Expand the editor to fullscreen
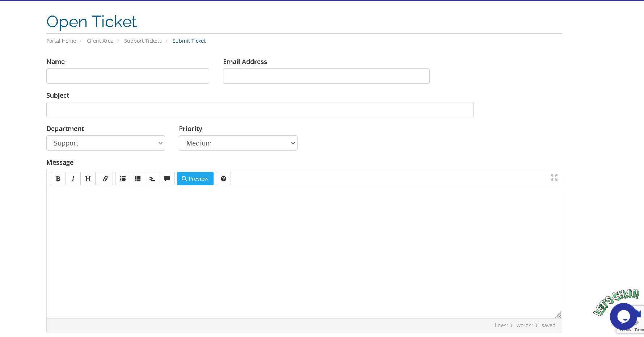Viewport: 644px width, 337px height. click(554, 177)
